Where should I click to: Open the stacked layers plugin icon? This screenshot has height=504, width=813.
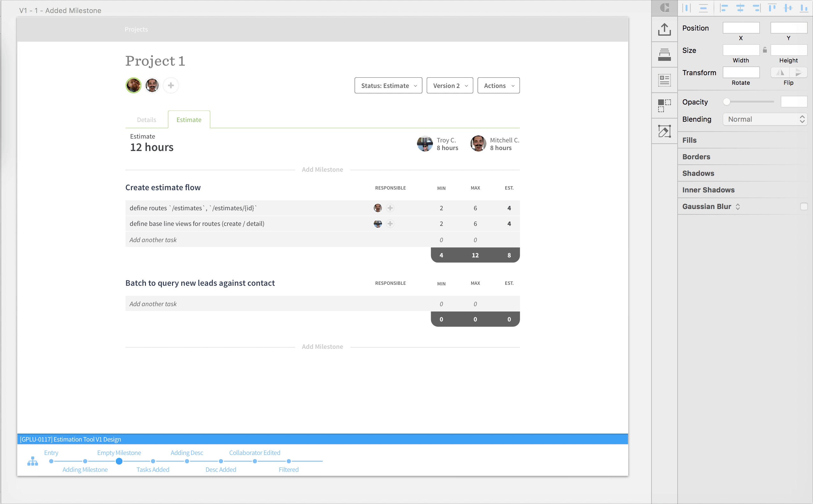[x=664, y=55]
